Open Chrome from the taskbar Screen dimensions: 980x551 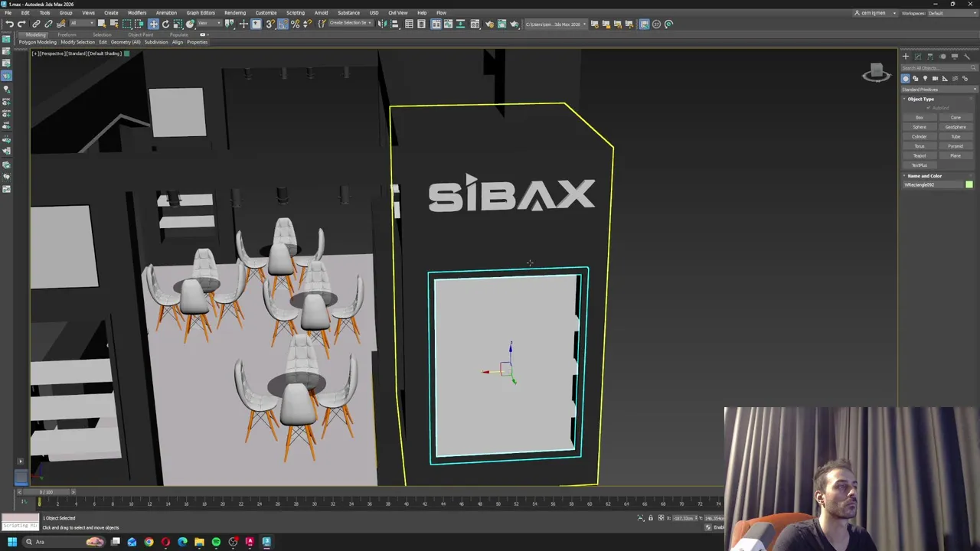pyautogui.click(x=149, y=542)
